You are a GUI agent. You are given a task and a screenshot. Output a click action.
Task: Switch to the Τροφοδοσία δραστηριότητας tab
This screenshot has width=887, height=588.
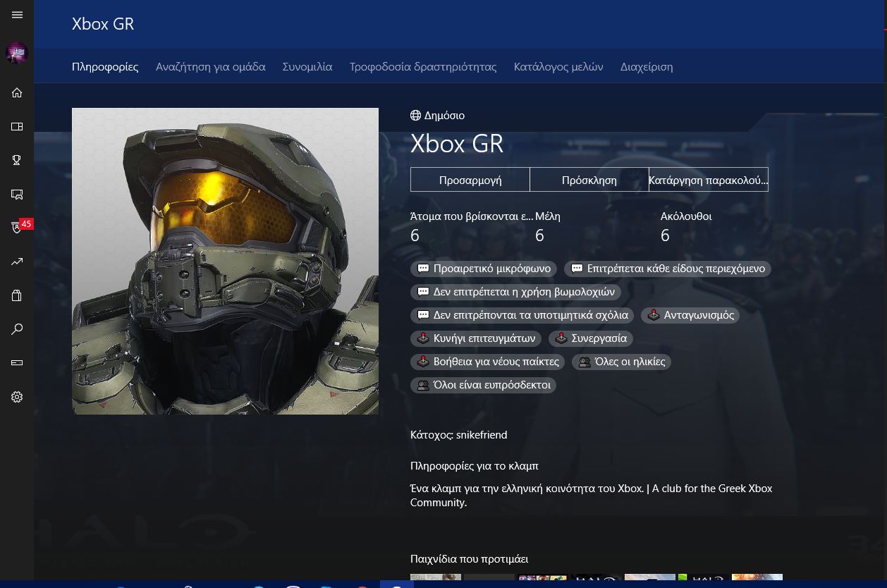click(423, 67)
